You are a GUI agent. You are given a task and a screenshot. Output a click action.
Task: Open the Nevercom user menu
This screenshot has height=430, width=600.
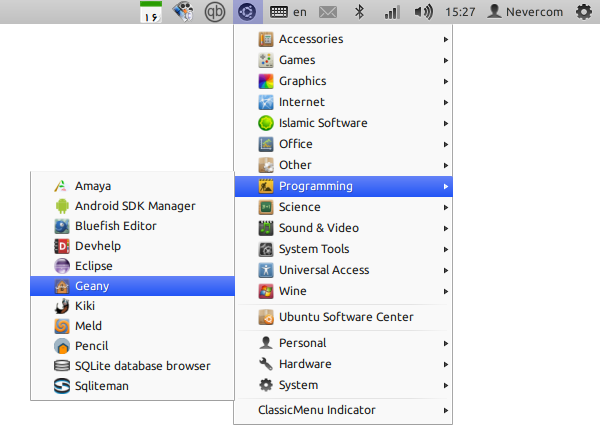(x=525, y=12)
